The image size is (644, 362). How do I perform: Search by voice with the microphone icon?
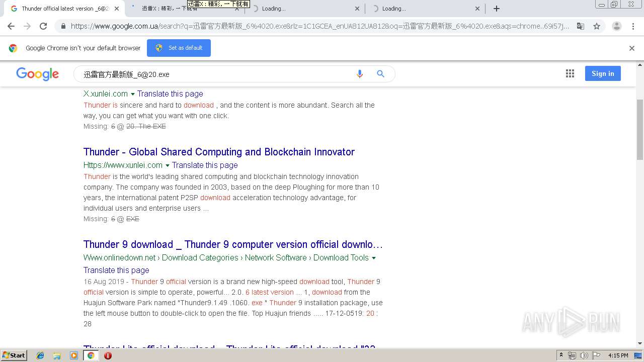360,74
